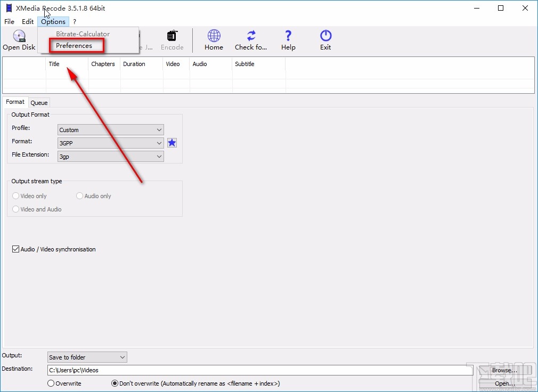The width and height of the screenshot is (538, 392).
Task: Click the Destination path input field
Action: pos(256,370)
